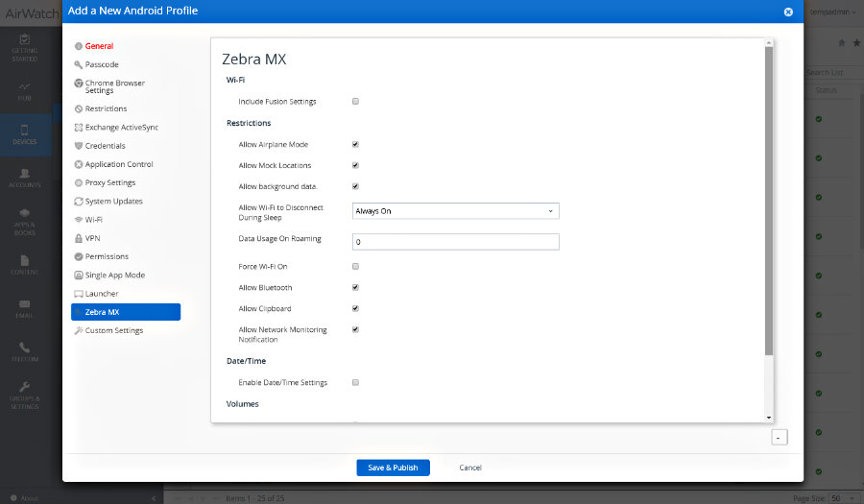Viewport: 864px width, 504px height.
Task: Click the VPN lock icon
Action: click(x=78, y=238)
